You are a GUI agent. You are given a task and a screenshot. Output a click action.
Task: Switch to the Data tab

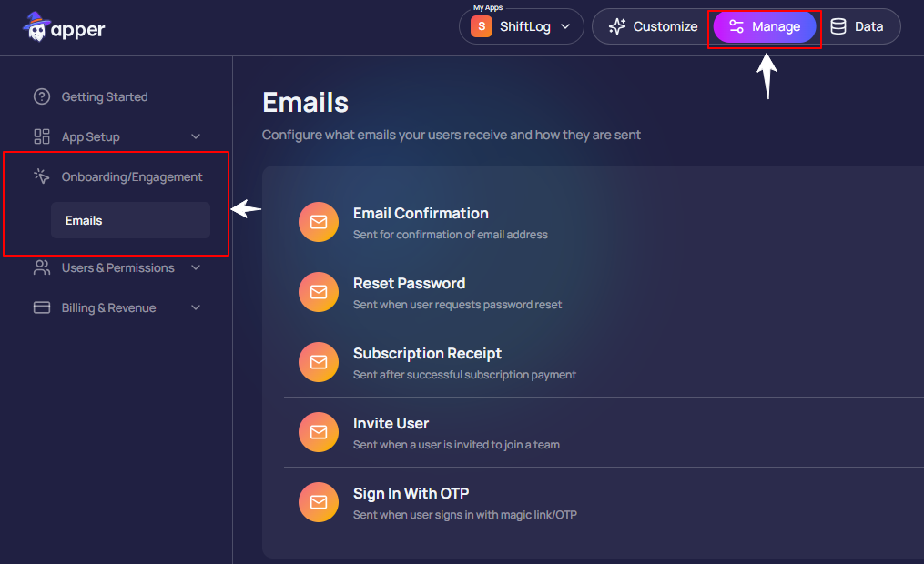point(857,27)
